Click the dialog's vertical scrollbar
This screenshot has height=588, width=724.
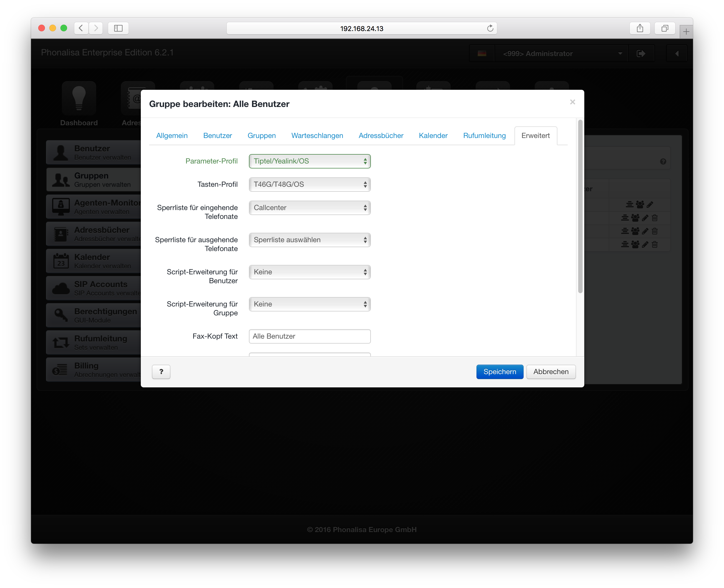(x=580, y=207)
